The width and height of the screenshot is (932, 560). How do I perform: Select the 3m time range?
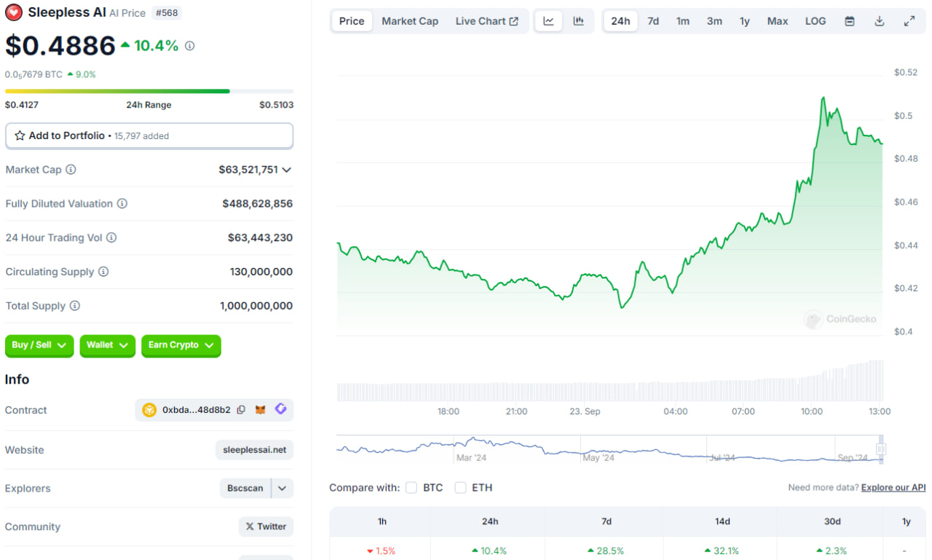[x=714, y=21]
